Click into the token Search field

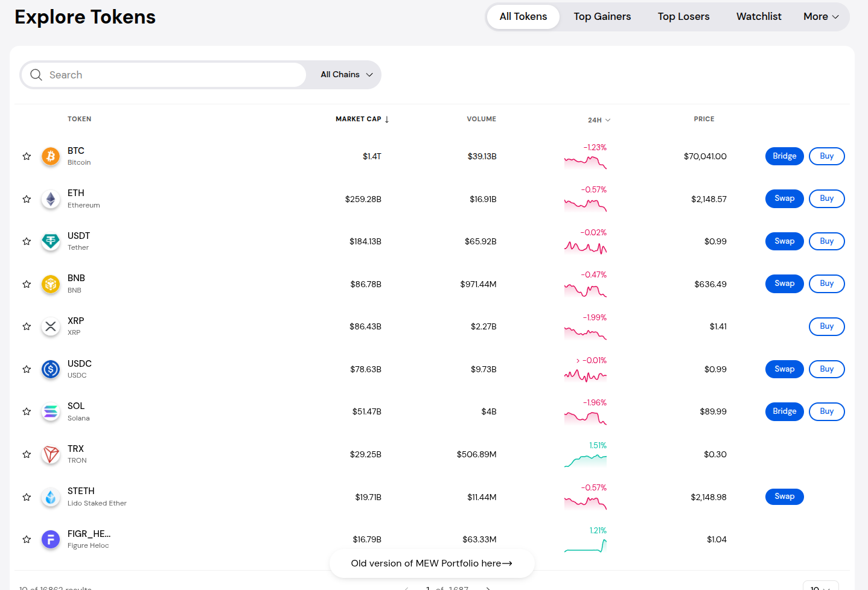pos(164,75)
